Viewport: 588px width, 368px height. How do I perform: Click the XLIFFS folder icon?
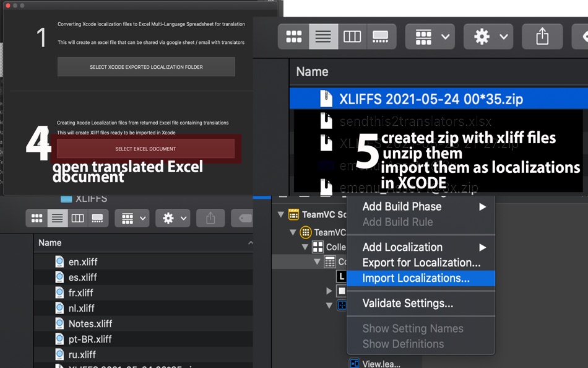[x=66, y=199]
